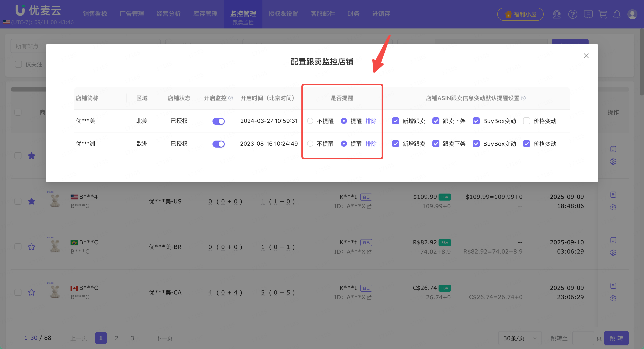
Task: Select the 优***美-CA row checkbox
Action: tap(18, 292)
